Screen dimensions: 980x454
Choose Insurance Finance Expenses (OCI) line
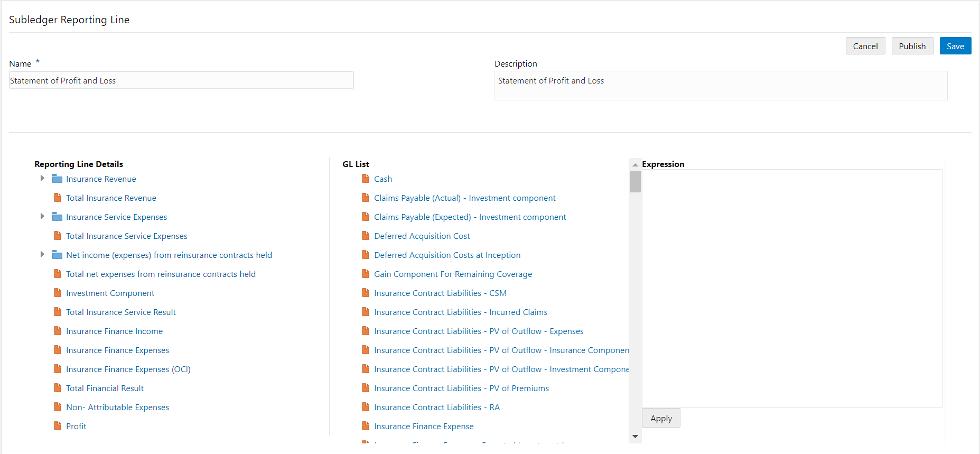(128, 369)
